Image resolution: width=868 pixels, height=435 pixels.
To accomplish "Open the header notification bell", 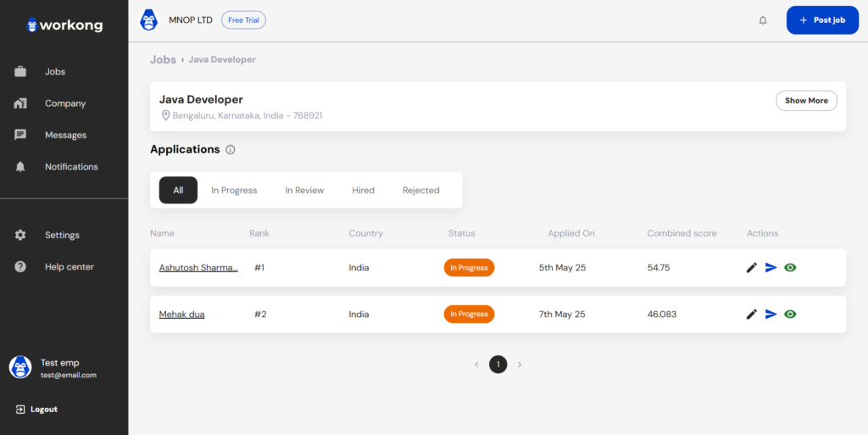I will tap(763, 20).
